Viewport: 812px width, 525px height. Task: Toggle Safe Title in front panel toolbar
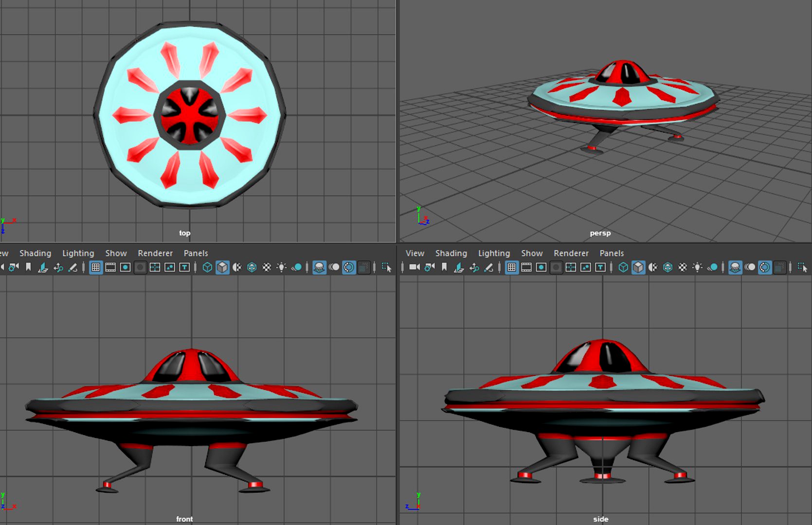click(x=184, y=267)
